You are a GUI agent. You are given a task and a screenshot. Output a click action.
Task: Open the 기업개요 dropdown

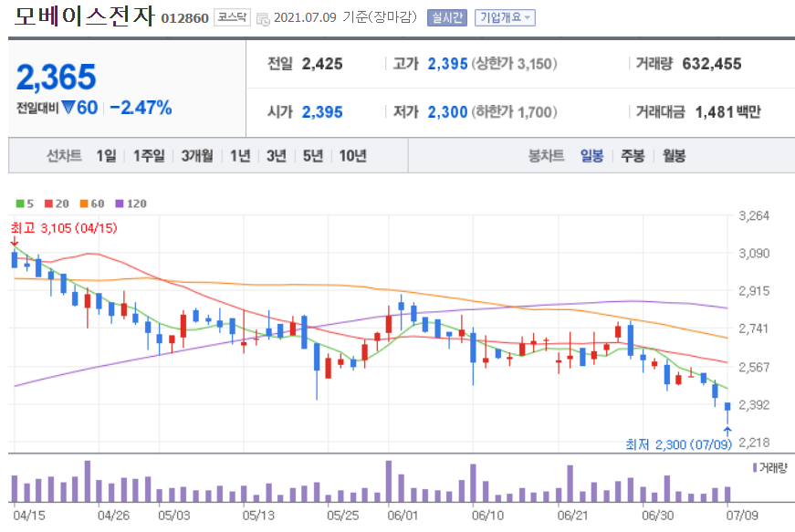pos(505,17)
